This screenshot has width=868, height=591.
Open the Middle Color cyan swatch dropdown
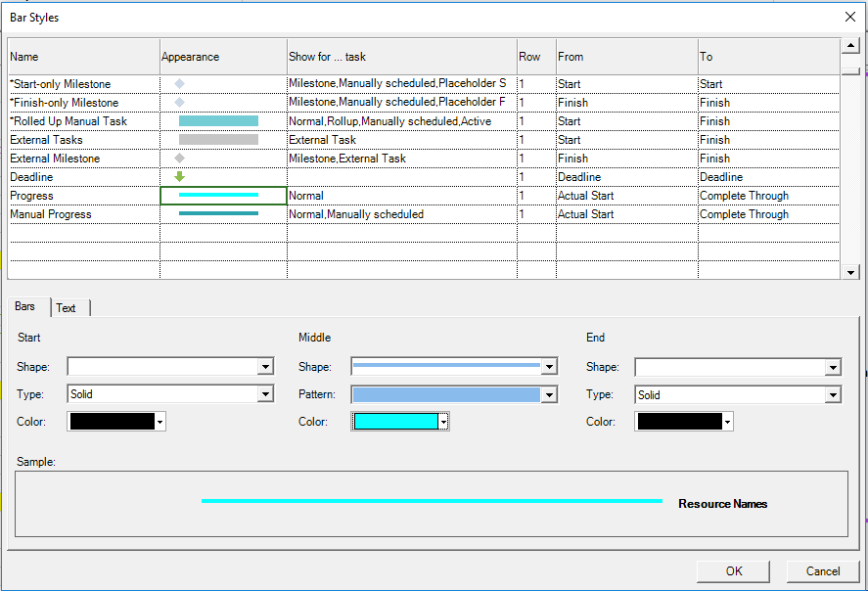(443, 422)
